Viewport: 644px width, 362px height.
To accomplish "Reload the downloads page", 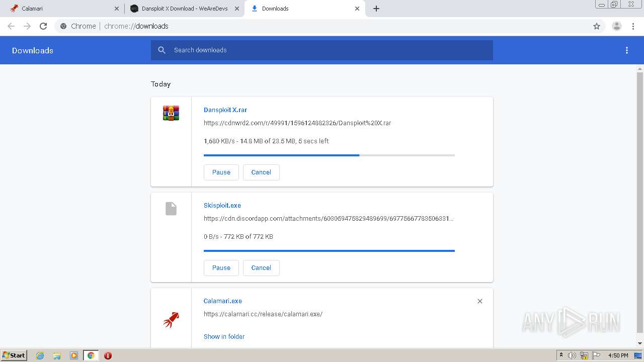I will [43, 26].
